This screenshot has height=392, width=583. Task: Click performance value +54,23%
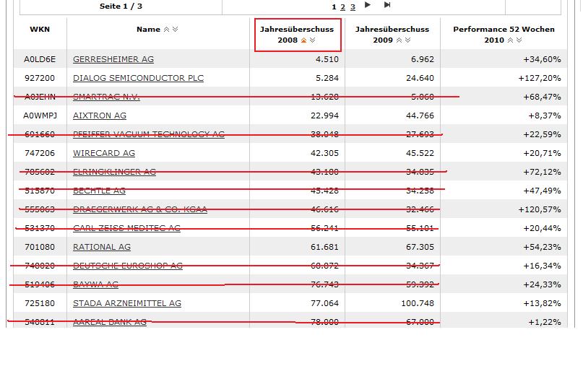point(542,247)
